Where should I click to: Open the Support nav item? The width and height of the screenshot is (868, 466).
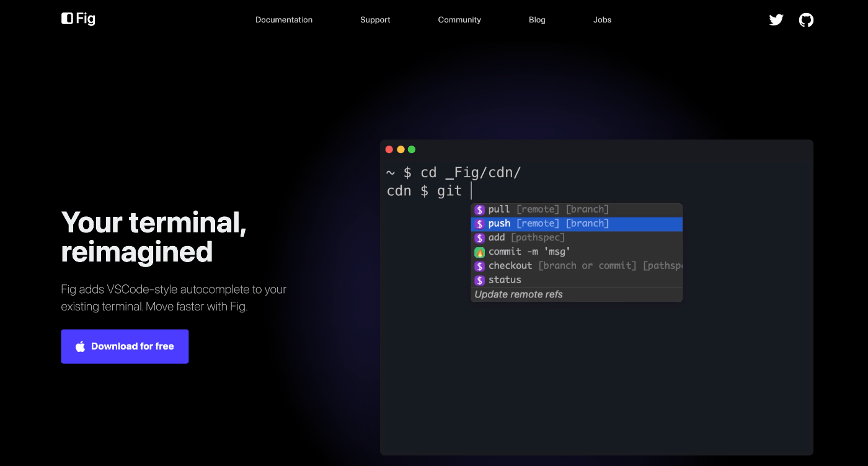pyautogui.click(x=375, y=20)
